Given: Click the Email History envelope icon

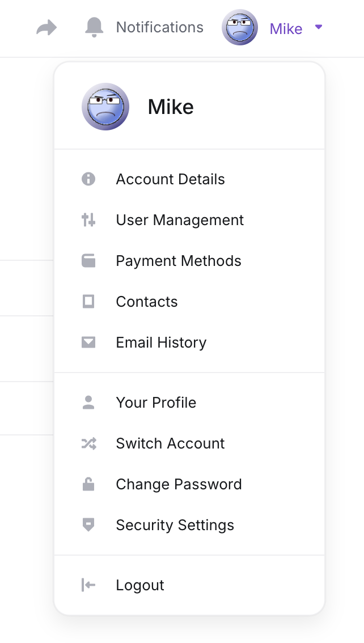Looking at the screenshot, I should [x=88, y=342].
